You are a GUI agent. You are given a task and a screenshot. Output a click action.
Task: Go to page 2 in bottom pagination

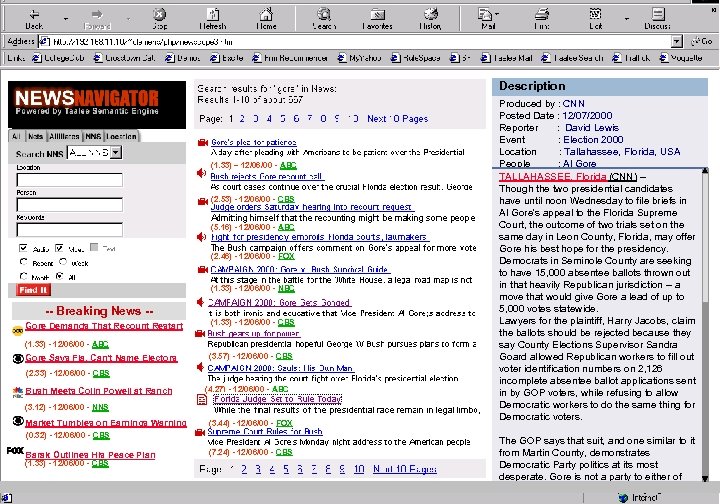click(x=244, y=469)
